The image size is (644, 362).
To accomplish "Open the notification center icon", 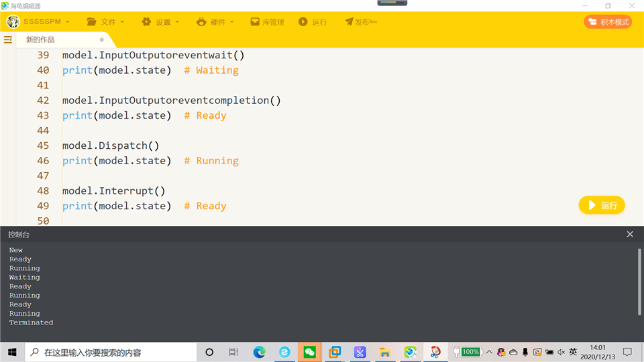I will [x=628, y=352].
